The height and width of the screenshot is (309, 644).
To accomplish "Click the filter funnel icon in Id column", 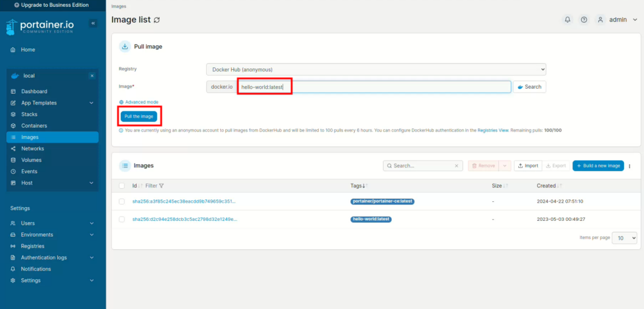I will pos(162,186).
